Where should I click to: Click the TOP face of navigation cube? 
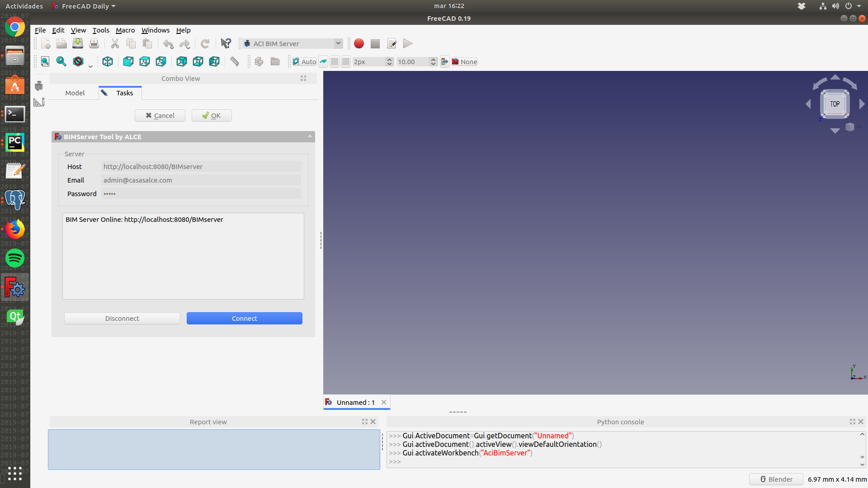tap(835, 104)
